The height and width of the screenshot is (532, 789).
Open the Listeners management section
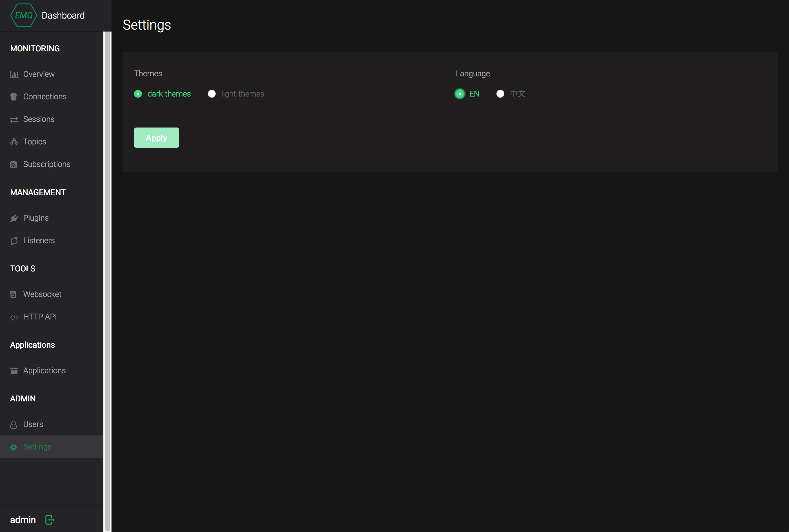pyautogui.click(x=39, y=240)
